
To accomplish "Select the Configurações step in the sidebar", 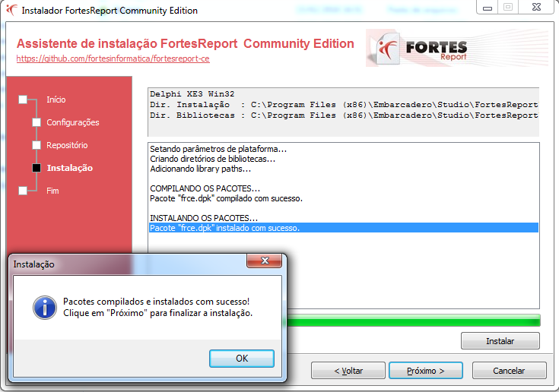I will 73,122.
